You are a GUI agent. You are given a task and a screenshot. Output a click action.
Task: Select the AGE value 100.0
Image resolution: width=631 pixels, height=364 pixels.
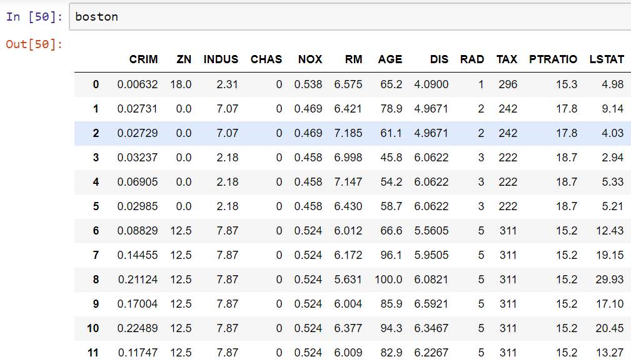click(388, 280)
